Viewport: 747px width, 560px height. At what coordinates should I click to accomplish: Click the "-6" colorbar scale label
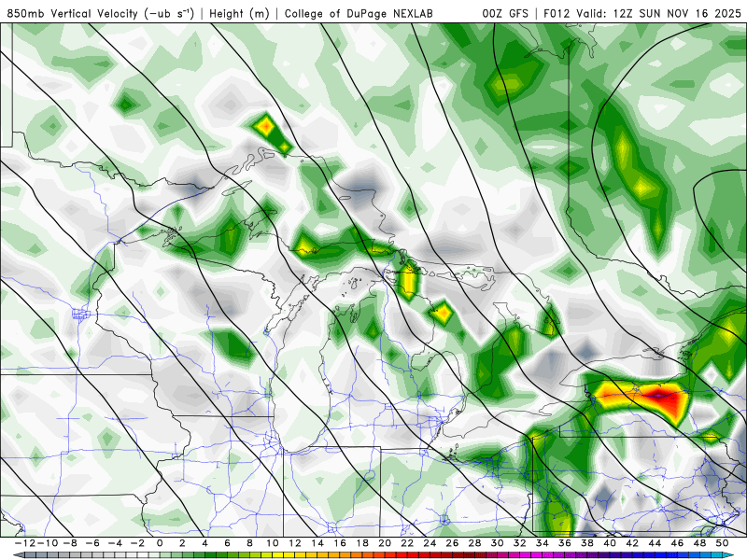coord(92,543)
